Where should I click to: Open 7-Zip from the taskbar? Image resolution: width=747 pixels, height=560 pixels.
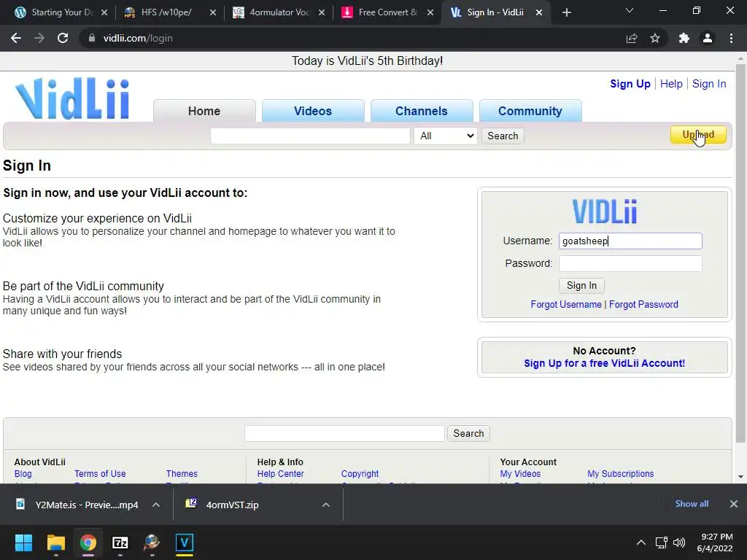coord(120,542)
